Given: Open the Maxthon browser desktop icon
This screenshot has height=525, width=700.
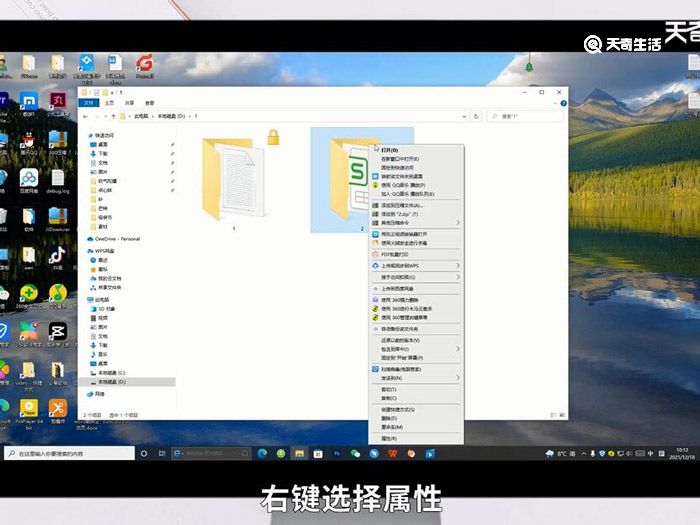Looking at the screenshot, I should coord(29,105).
